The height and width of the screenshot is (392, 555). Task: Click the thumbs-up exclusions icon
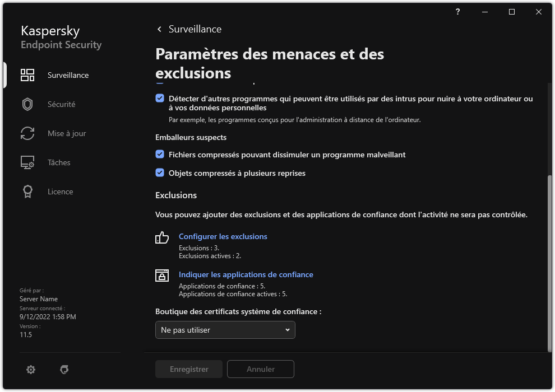(x=162, y=237)
